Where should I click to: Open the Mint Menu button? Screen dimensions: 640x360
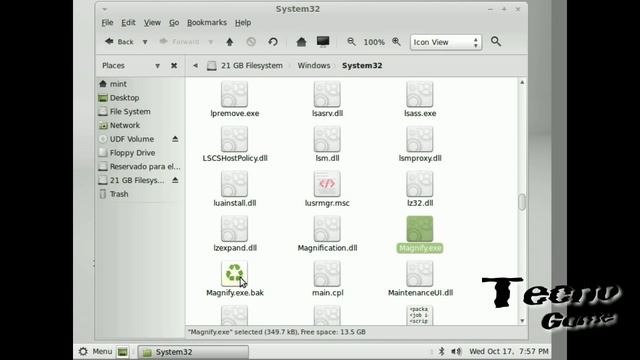click(x=95, y=351)
